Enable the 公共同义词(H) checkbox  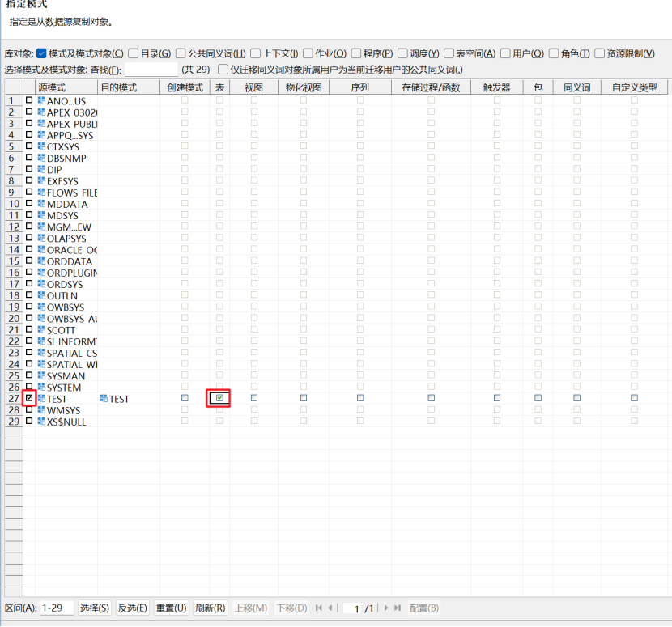(x=181, y=53)
